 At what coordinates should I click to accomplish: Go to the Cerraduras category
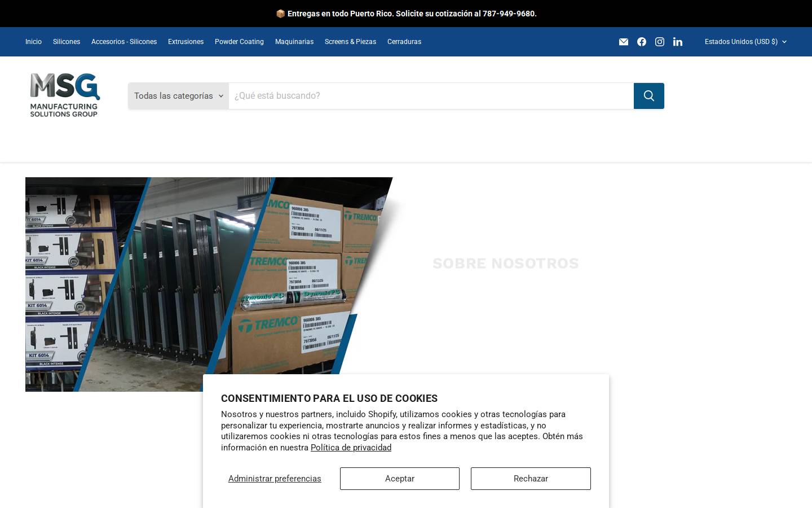pos(404,42)
